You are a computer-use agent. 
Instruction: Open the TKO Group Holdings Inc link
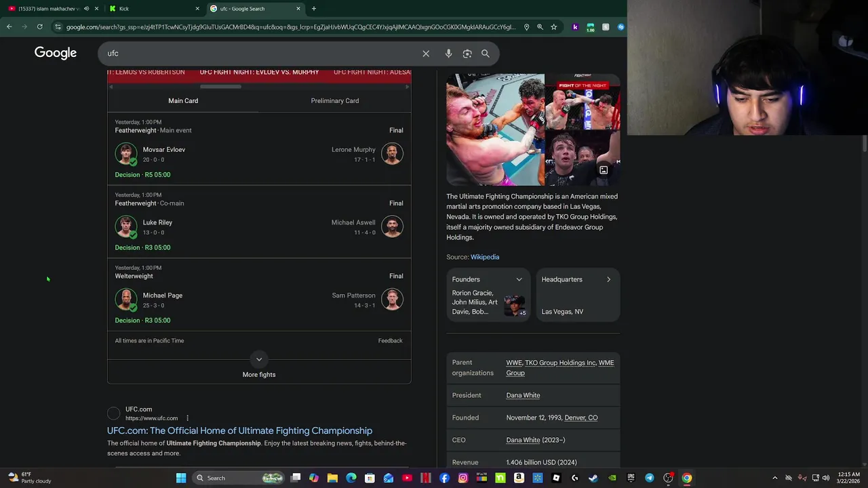point(560,363)
